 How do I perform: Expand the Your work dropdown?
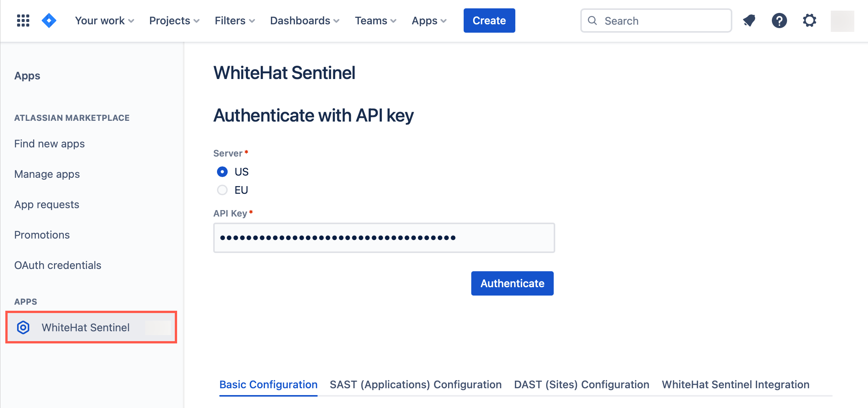coord(105,21)
